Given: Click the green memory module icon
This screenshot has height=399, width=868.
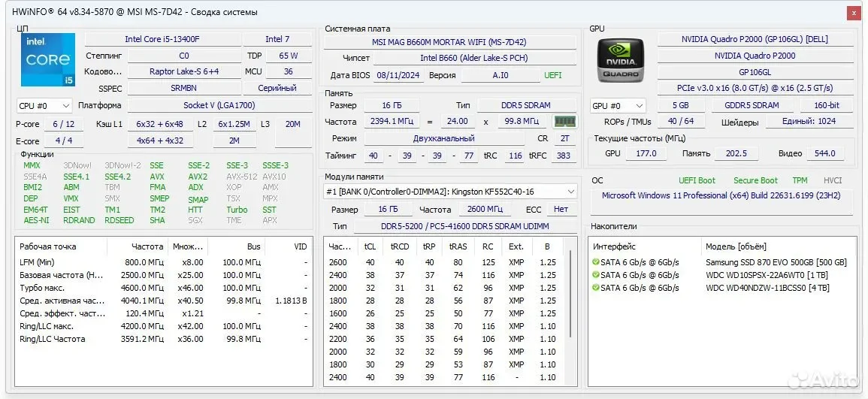Looking at the screenshot, I should [564, 121].
